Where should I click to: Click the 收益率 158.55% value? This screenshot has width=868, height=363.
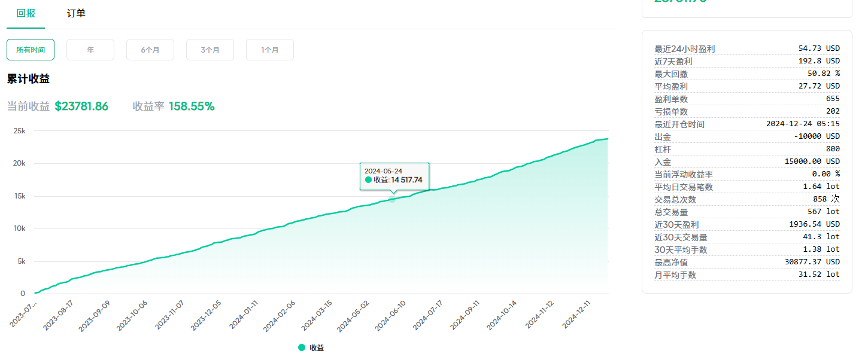(x=192, y=106)
